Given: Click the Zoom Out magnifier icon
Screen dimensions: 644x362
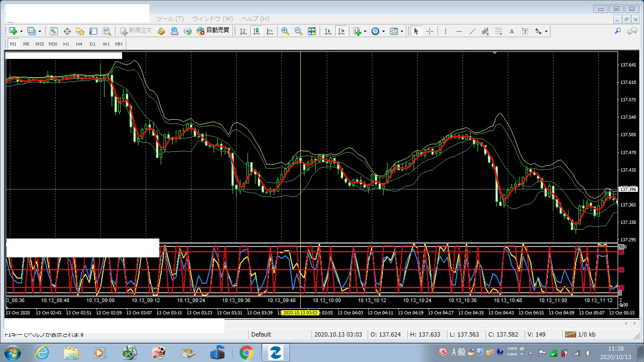Looking at the screenshot, I should pyautogui.click(x=298, y=31).
